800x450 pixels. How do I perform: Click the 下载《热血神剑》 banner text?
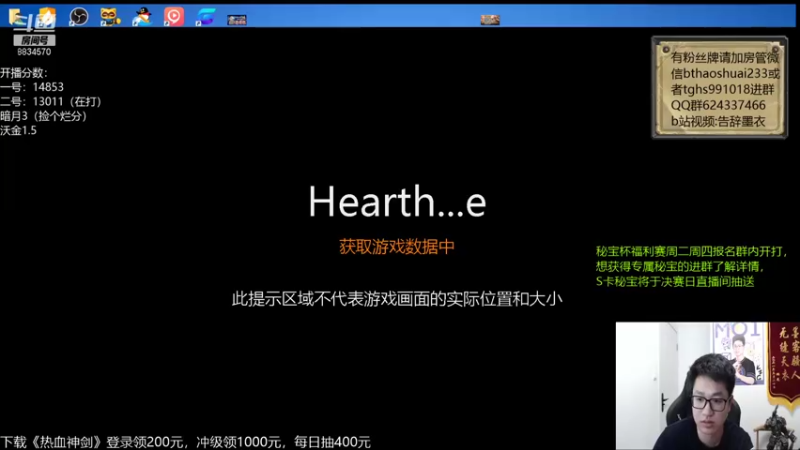click(x=185, y=442)
